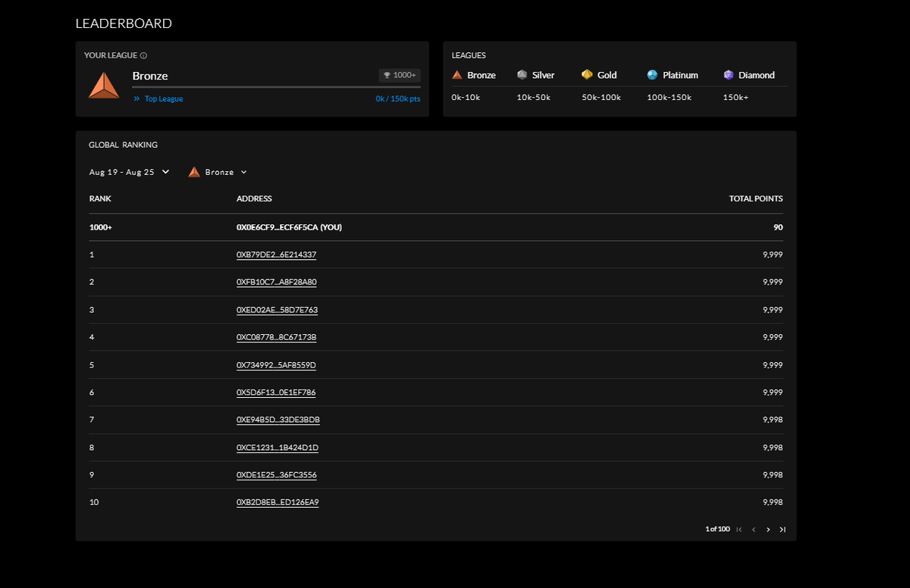The image size is (910, 588).
Task: Click the league points progress bar
Action: [x=276, y=87]
